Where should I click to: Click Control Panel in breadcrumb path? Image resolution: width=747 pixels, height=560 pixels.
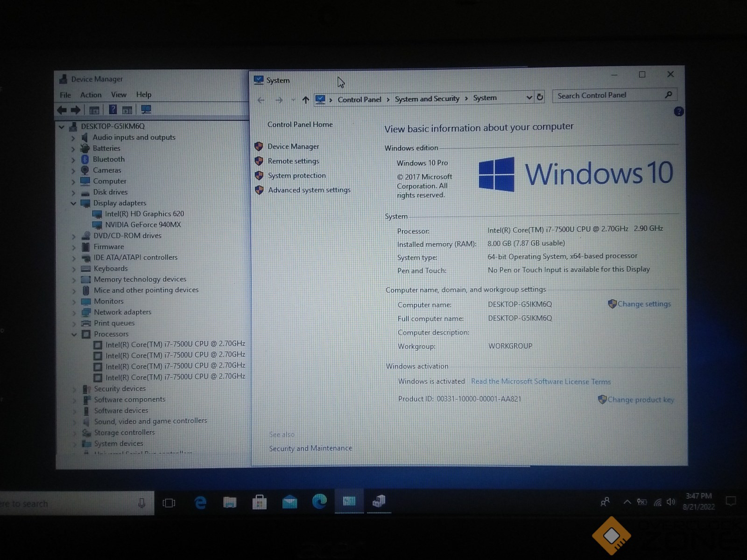[359, 99]
